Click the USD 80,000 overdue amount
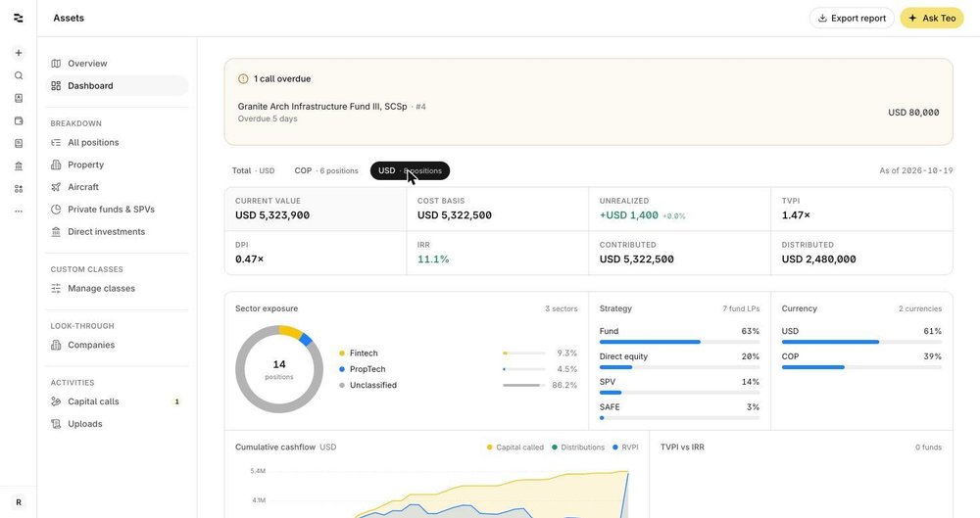980x518 pixels. (x=913, y=113)
